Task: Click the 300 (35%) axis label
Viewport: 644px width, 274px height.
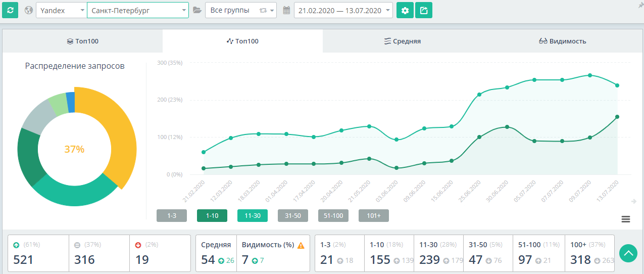Action: (x=169, y=63)
